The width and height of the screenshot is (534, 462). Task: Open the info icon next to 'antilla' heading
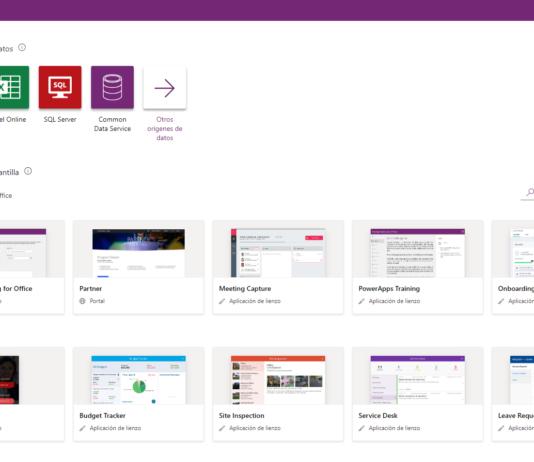click(x=28, y=171)
